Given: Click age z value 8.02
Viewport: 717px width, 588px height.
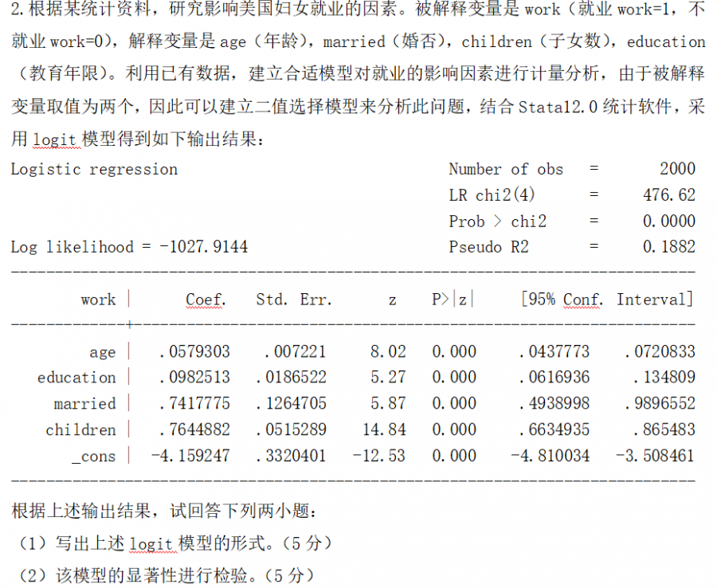Looking at the screenshot, I should [388, 351].
